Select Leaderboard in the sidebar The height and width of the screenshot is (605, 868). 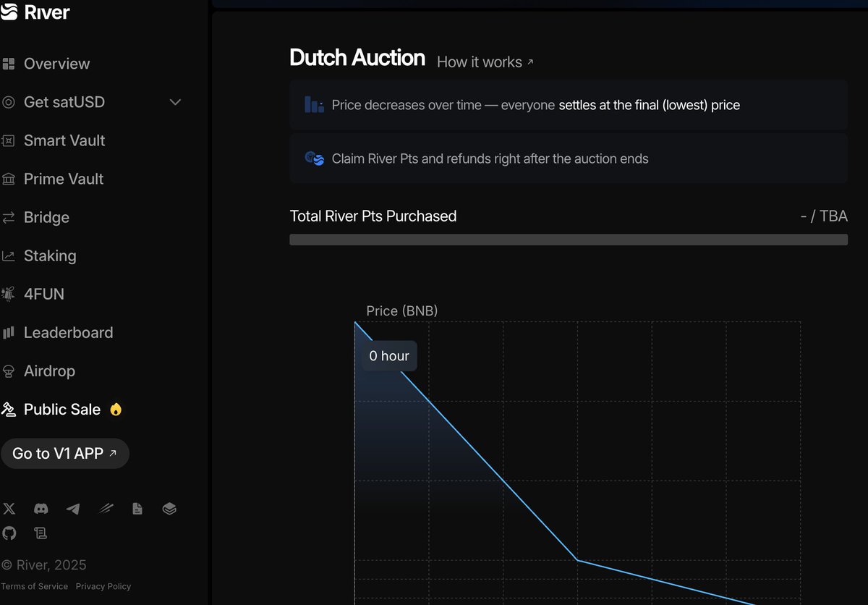click(x=68, y=332)
